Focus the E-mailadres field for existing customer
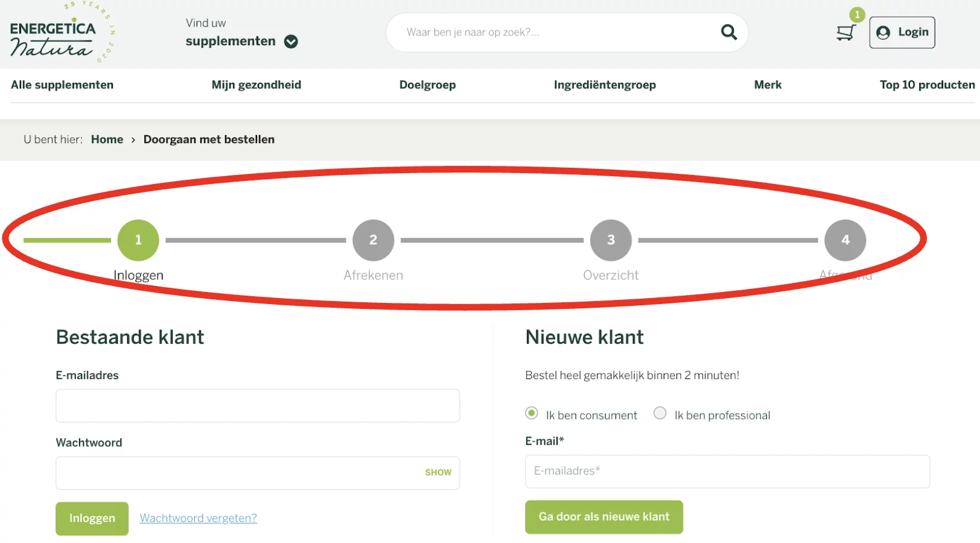Screen dimensions: 980x543 click(258, 405)
